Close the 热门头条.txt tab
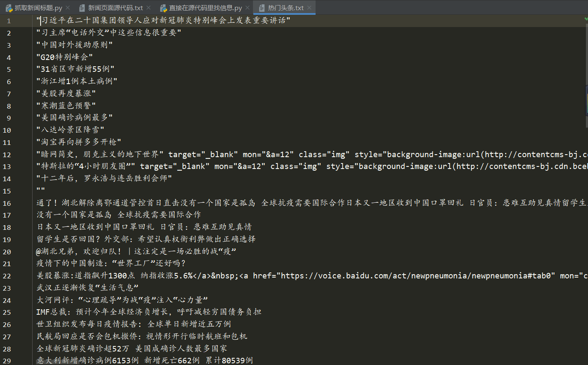Viewport: 588px width, 365px height. (x=310, y=8)
